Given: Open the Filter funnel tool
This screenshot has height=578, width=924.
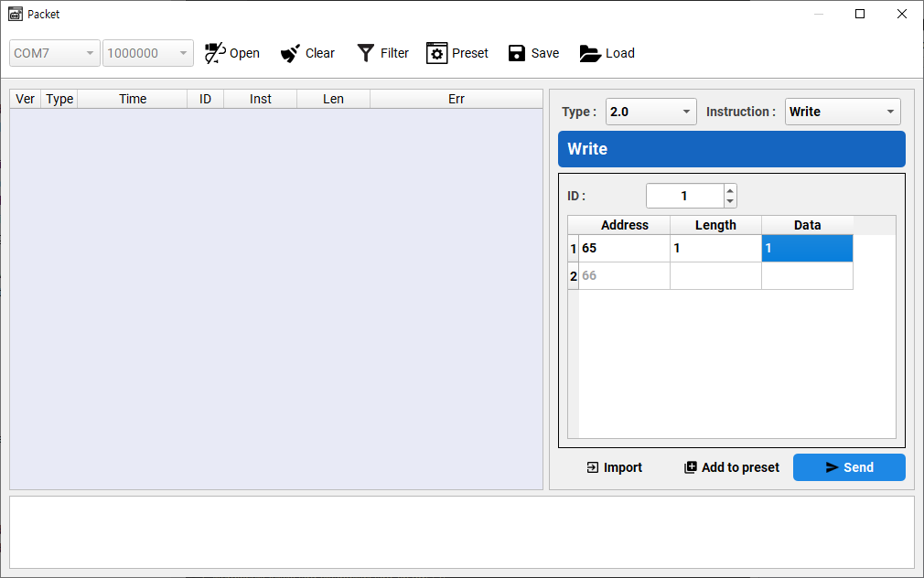Looking at the screenshot, I should click(x=366, y=53).
